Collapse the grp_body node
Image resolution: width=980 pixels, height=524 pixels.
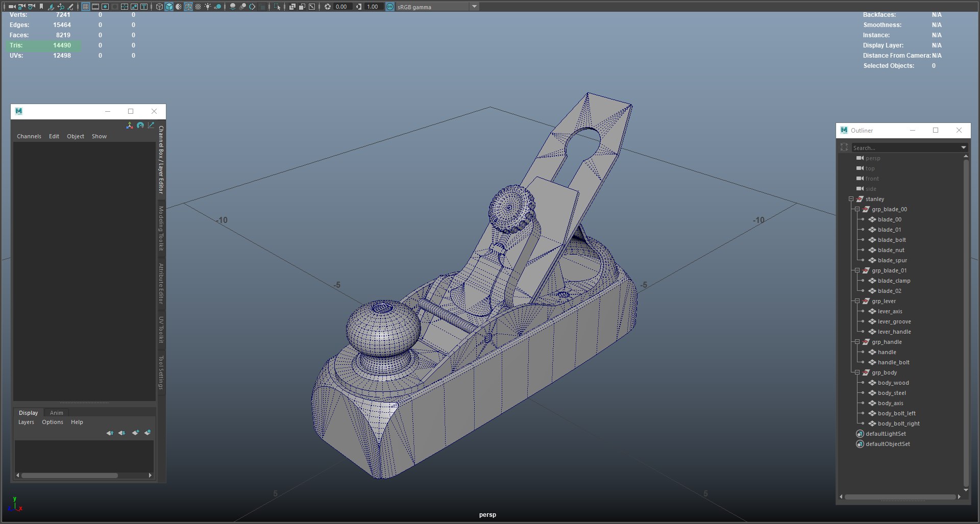(857, 372)
